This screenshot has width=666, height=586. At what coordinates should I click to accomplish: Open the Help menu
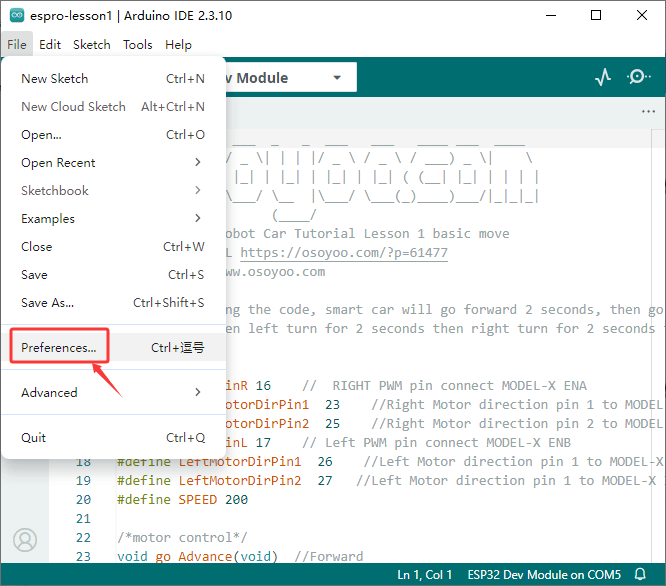178,45
